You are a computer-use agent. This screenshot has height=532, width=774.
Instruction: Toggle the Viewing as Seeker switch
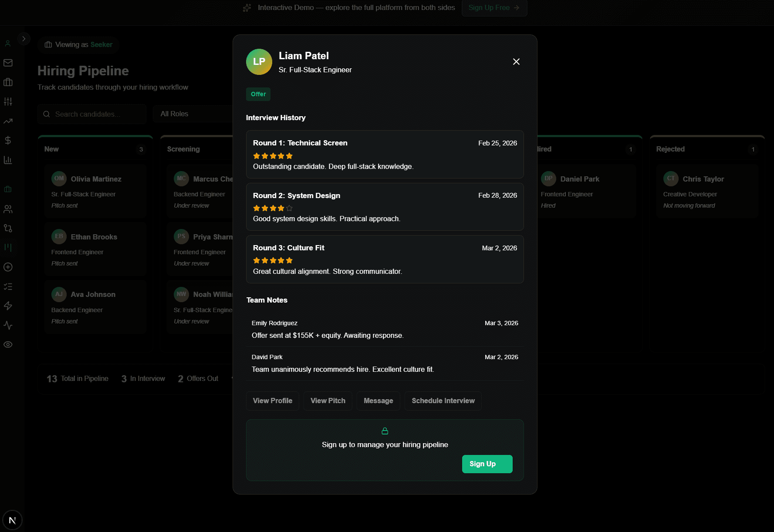[x=79, y=45]
